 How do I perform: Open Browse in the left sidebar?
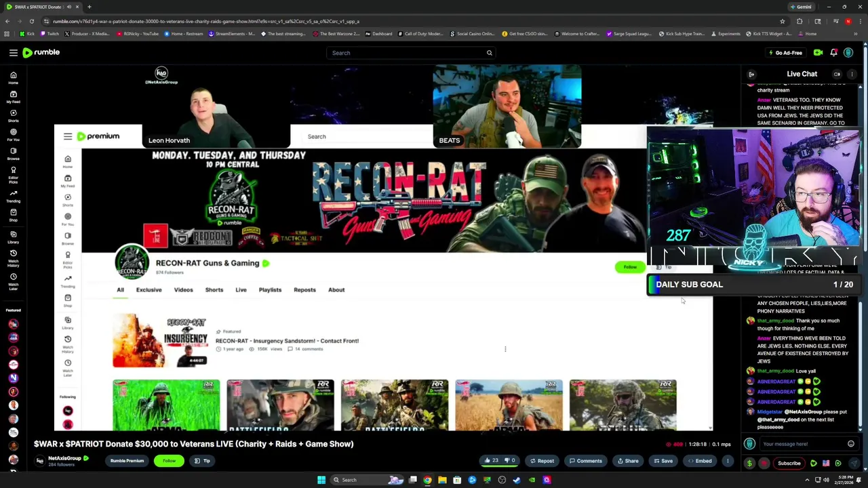point(13,154)
